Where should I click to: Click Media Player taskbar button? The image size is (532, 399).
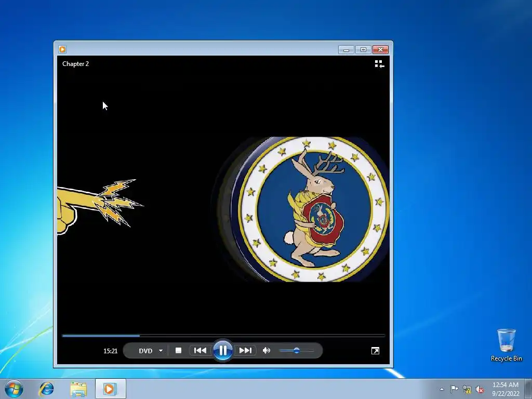[110, 389]
